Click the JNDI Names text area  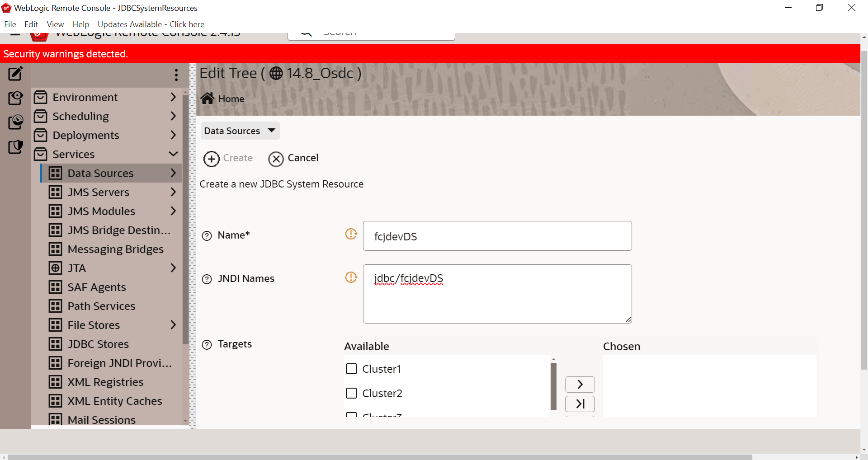coord(497,294)
